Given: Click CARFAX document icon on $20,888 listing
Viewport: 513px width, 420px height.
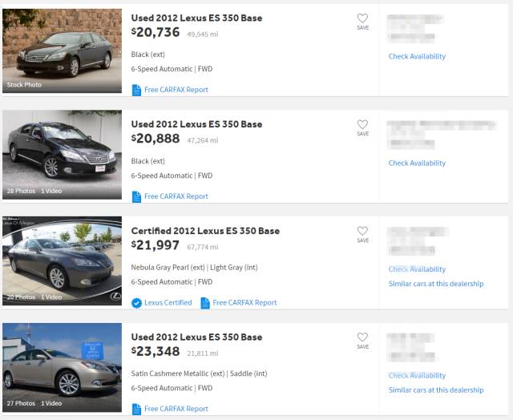Looking at the screenshot, I should tap(136, 196).
